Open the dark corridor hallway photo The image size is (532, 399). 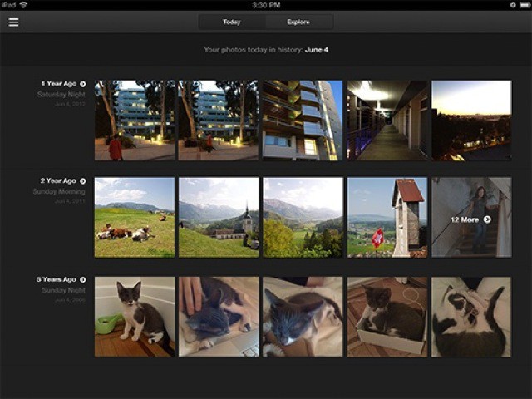[387, 121]
